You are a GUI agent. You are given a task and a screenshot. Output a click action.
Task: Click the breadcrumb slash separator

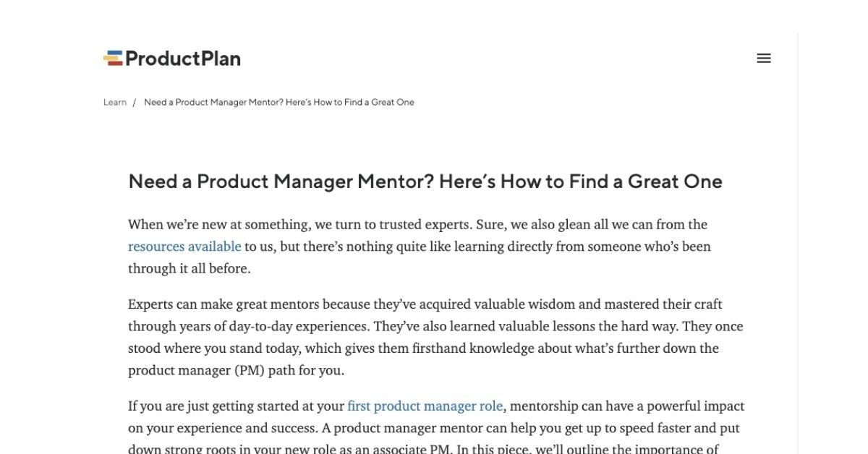[x=135, y=103]
